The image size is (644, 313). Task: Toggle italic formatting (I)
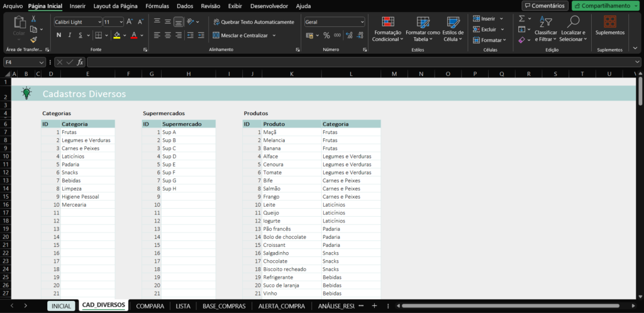point(69,35)
